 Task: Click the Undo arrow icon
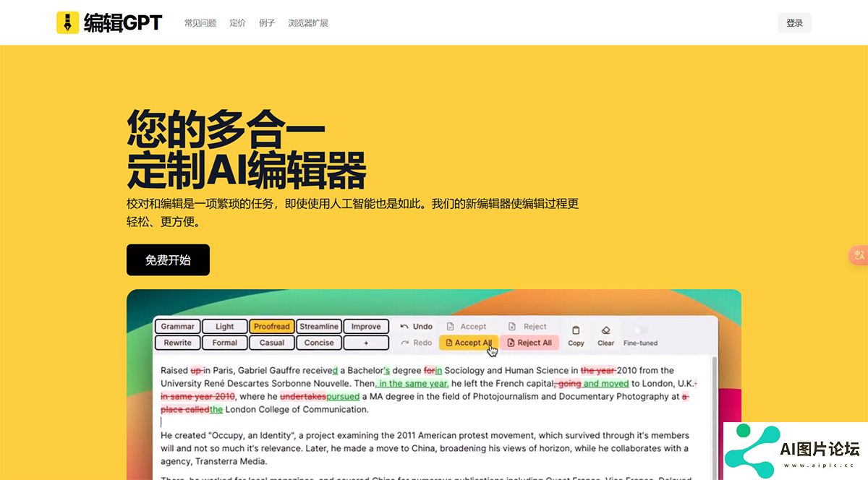(404, 327)
